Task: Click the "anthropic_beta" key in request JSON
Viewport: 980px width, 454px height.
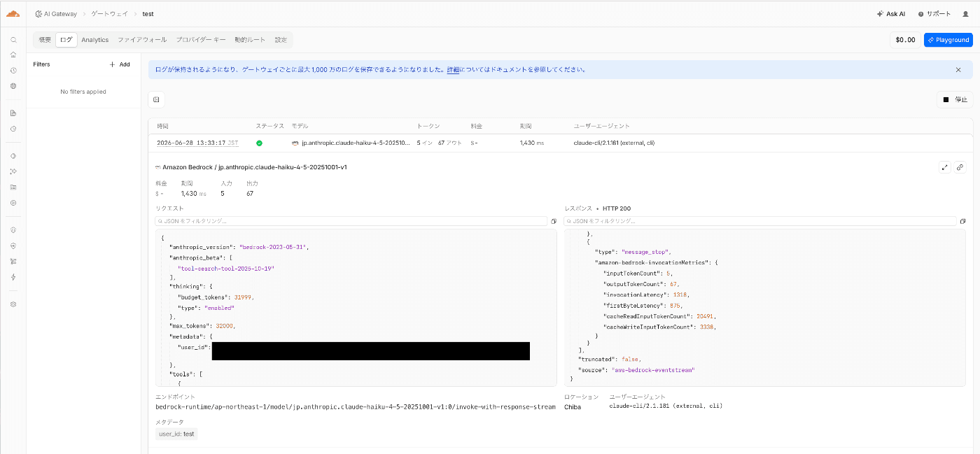Action: pyautogui.click(x=195, y=257)
